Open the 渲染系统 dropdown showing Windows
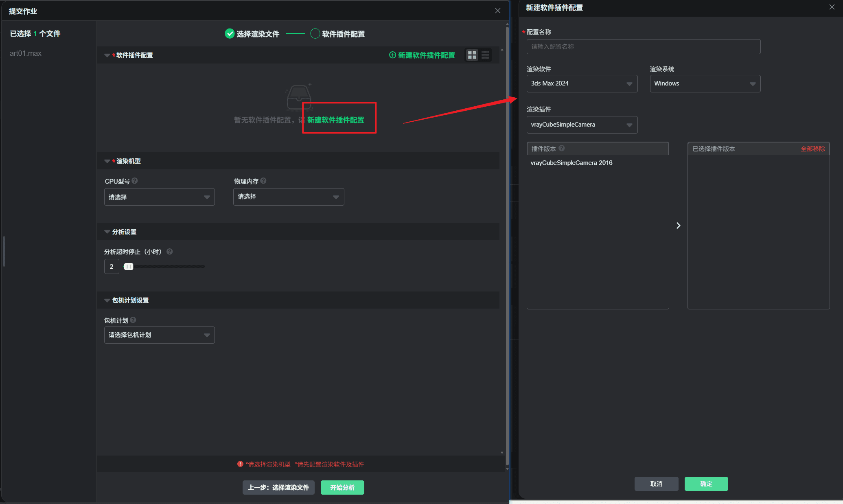 coord(705,83)
